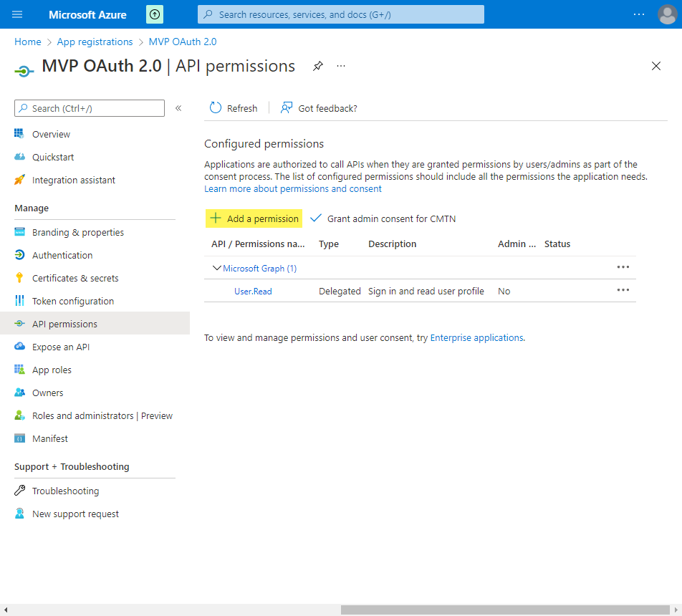This screenshot has width=682, height=616.
Task: Select API permissions in the sidebar
Action: [x=95, y=324]
